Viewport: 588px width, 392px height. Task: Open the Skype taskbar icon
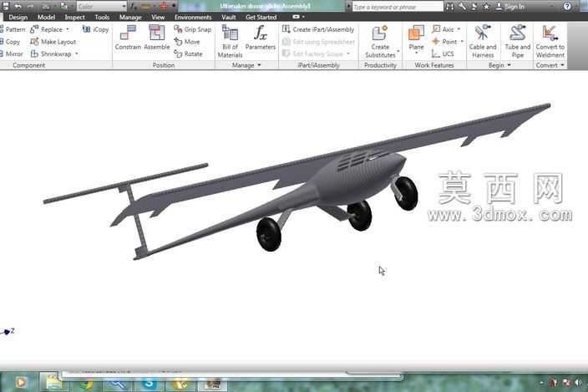click(x=150, y=383)
